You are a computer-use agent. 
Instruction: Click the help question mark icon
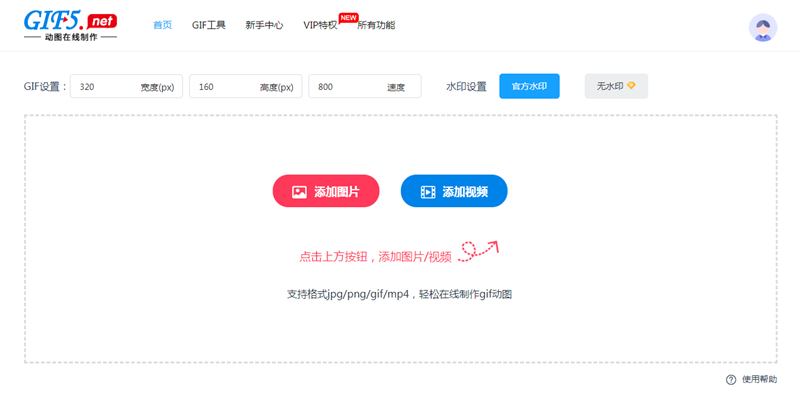point(731,379)
